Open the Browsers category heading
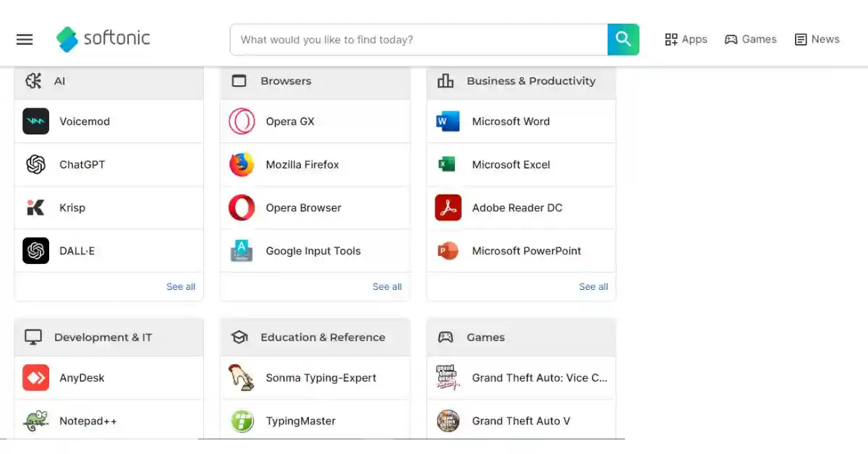The width and height of the screenshot is (868, 454). 286,81
